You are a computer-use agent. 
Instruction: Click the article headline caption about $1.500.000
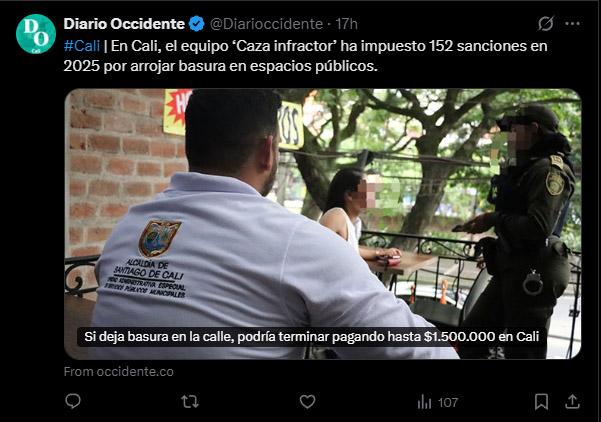[312, 337]
